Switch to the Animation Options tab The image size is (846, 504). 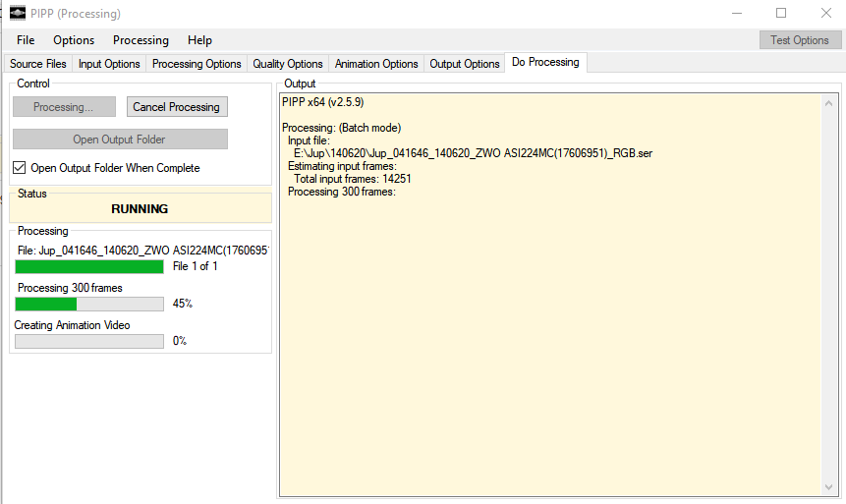(376, 64)
